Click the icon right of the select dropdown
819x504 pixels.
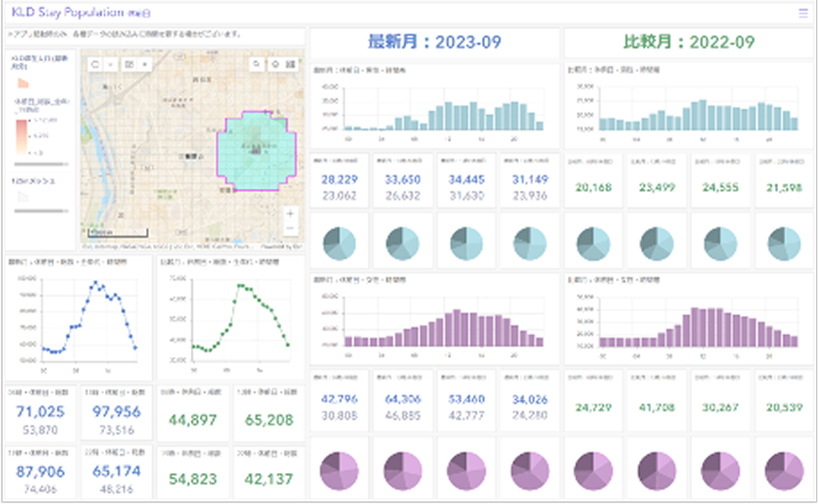pos(130,64)
